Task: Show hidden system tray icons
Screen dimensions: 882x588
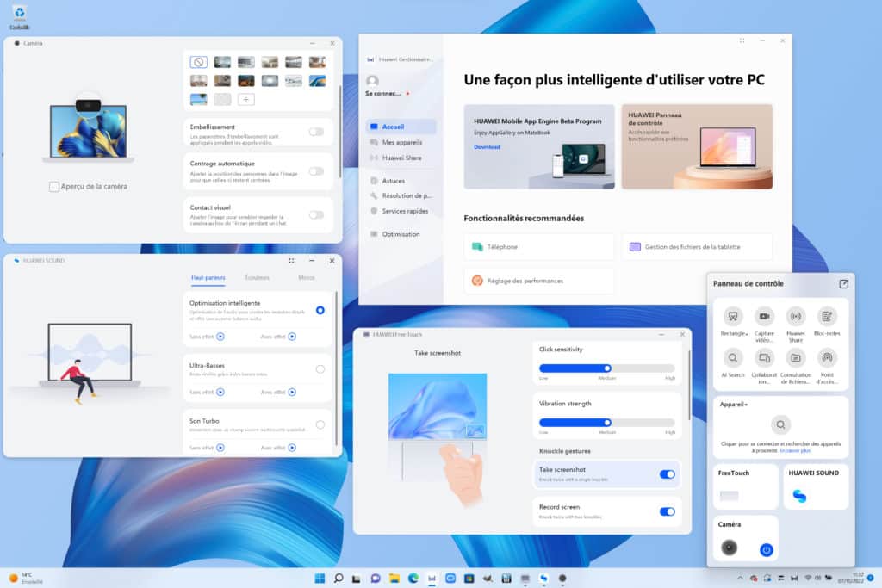Action: [740, 578]
